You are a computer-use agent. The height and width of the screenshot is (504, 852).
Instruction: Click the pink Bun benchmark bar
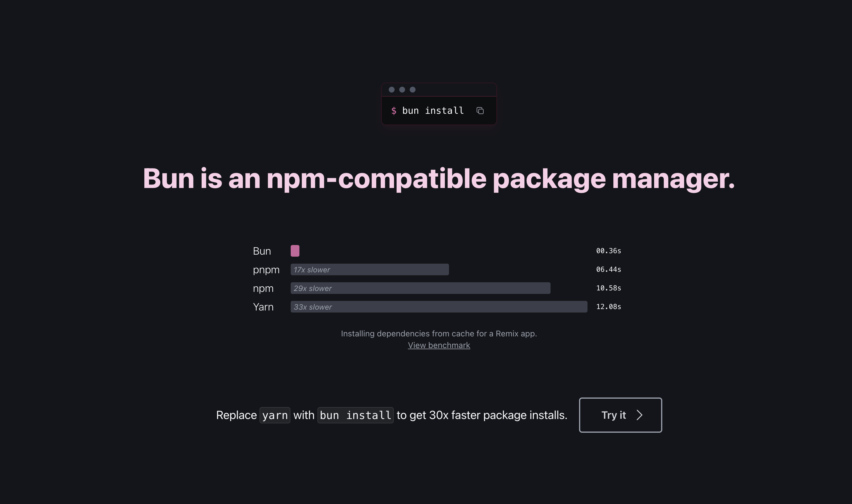295,251
